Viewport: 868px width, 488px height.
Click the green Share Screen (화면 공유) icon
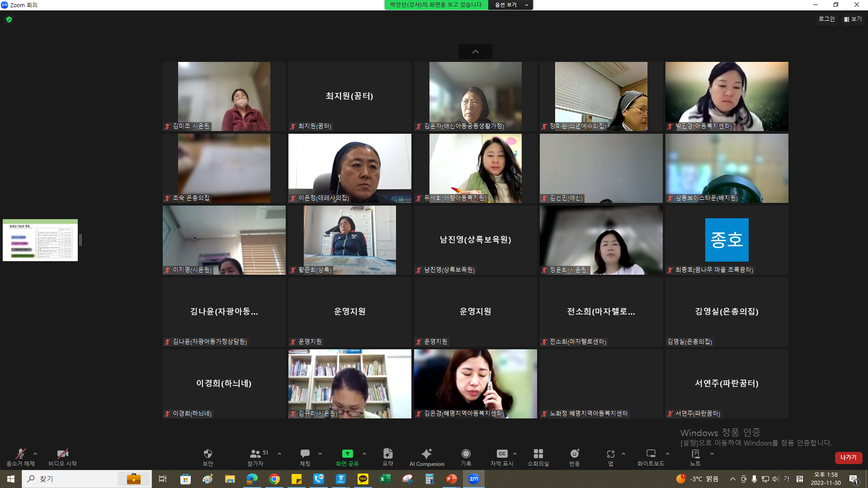[347, 454]
